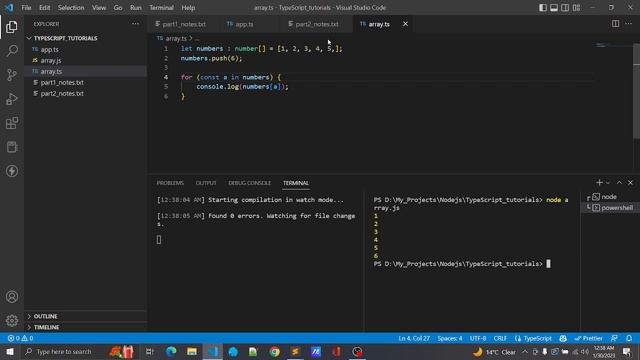Maximize the terminal panel size
Image resolution: width=640 pixels, height=360 pixels.
(619, 183)
